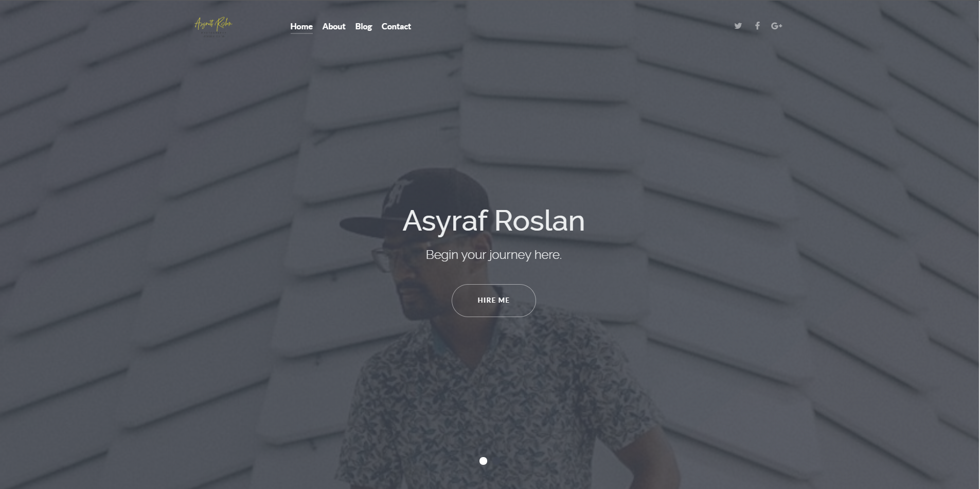Click the 'Begin your journey here.' tagline
The height and width of the screenshot is (489, 980).
[494, 255]
